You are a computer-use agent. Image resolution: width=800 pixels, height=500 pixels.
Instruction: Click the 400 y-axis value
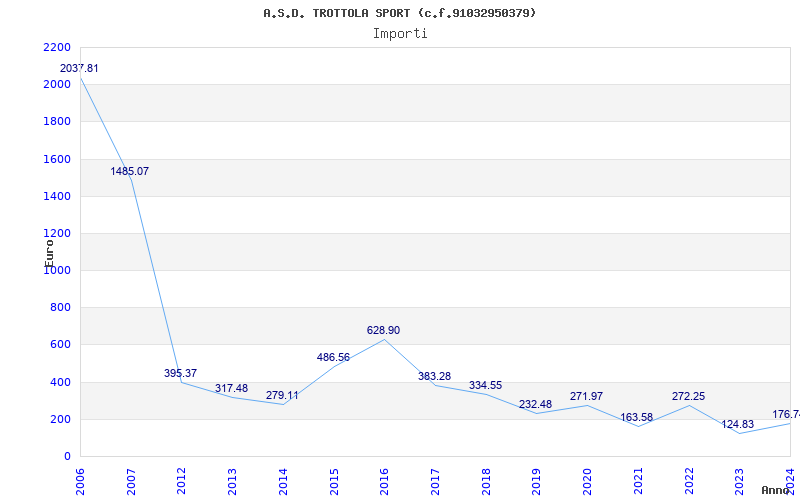[x=60, y=382]
